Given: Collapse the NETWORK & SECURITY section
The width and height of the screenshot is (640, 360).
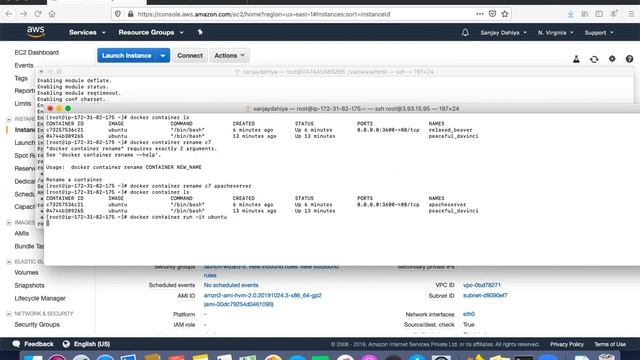Looking at the screenshot, I should coord(9,313).
